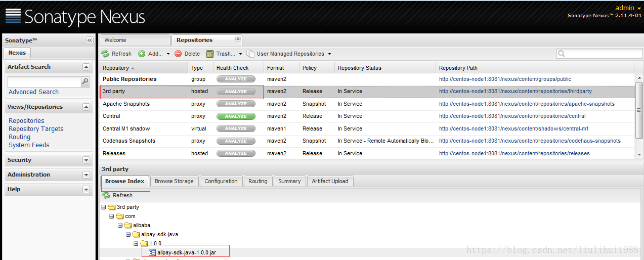Switch to the Browse Index tab
Viewport: 644px width, 260px height.
click(x=125, y=181)
